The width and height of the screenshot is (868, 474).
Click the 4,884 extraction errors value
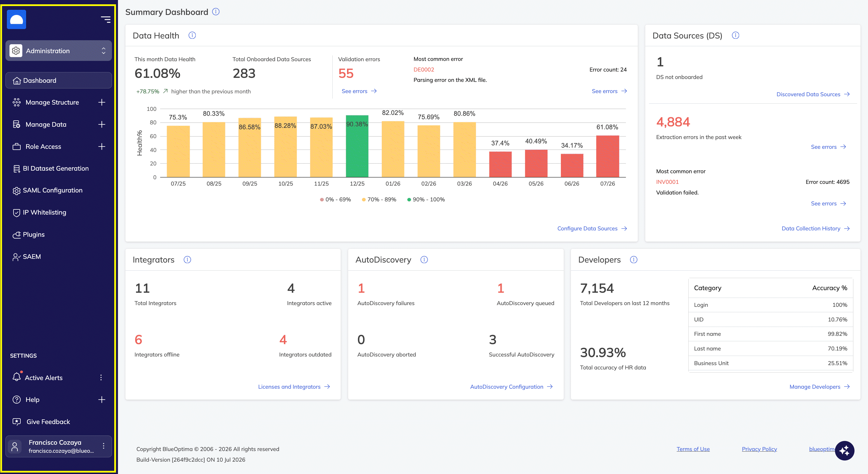[673, 122]
